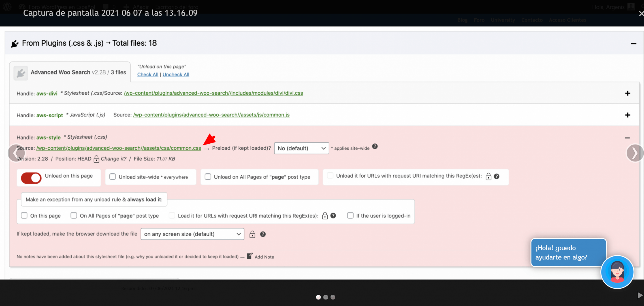Open the Preload No (default) dropdown
The image size is (644, 306).
[x=302, y=148]
